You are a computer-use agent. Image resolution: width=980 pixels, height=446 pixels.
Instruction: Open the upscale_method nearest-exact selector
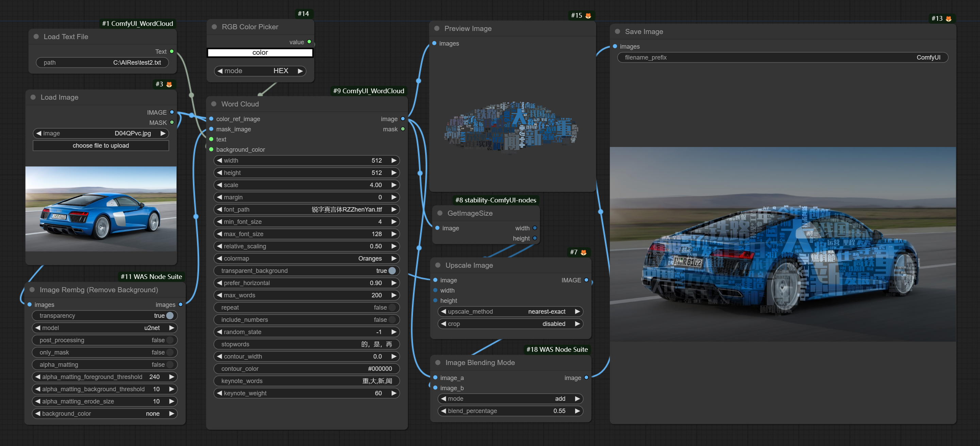(x=510, y=311)
